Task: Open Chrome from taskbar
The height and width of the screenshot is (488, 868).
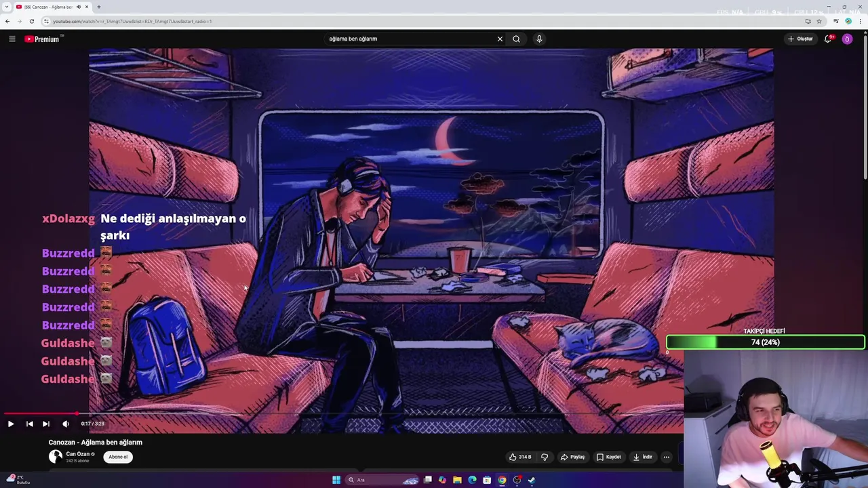Action: click(x=502, y=480)
